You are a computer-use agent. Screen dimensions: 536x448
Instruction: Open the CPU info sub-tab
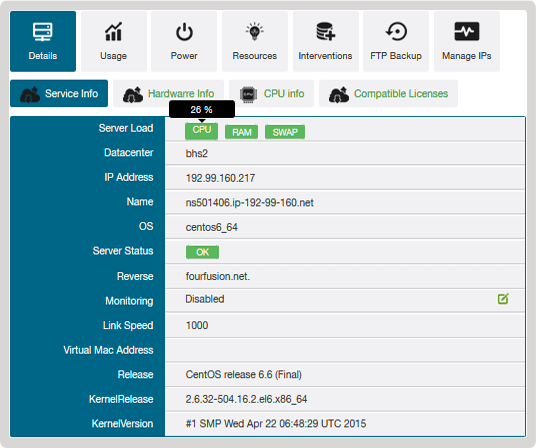point(271,93)
